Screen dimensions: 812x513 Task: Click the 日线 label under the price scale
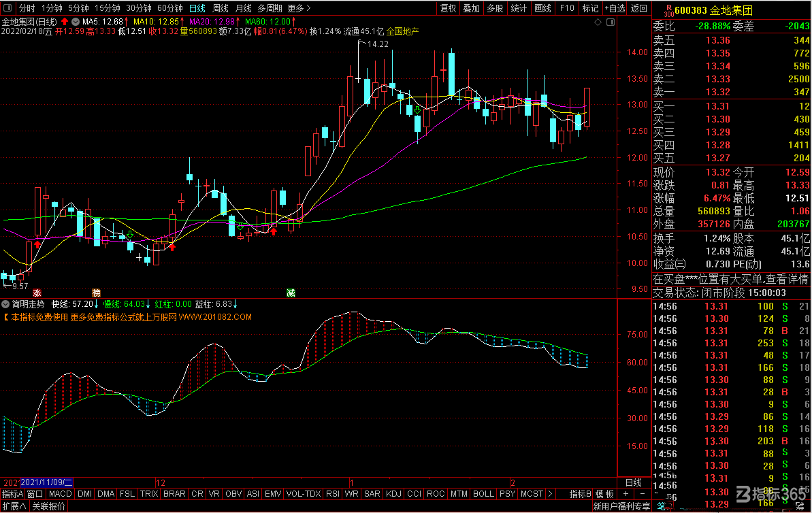pos(634,482)
